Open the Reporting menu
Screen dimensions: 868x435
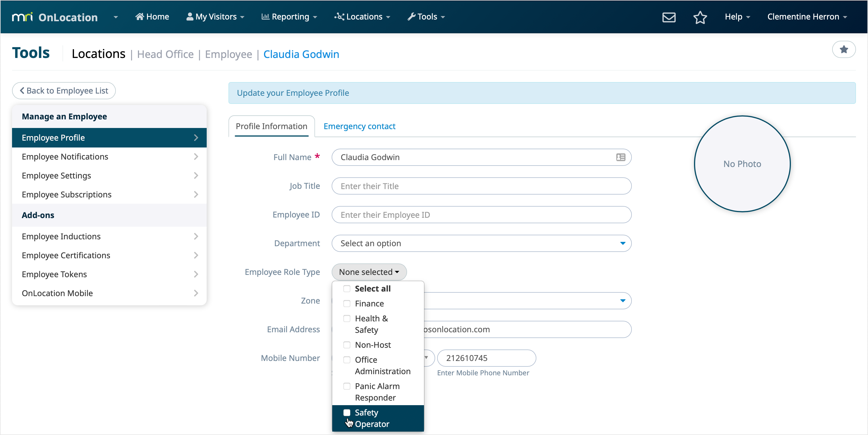[x=289, y=17]
